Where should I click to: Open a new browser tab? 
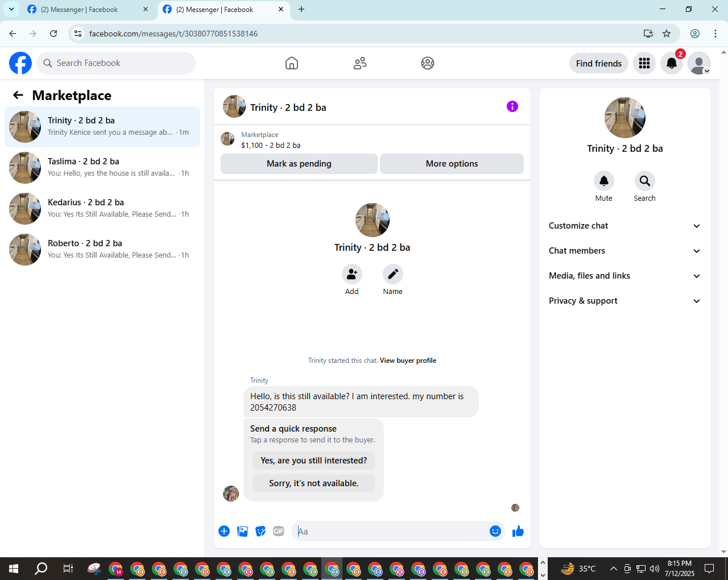(x=301, y=10)
